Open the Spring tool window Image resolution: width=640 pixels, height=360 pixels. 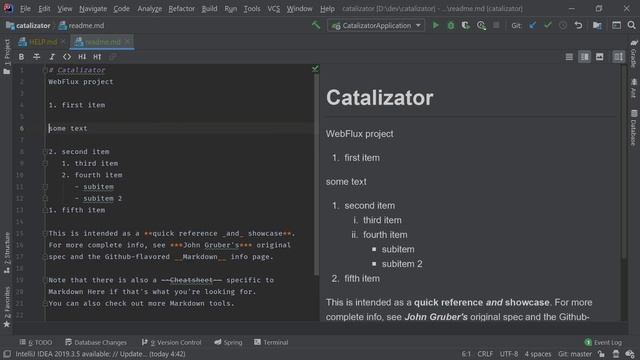click(x=228, y=342)
